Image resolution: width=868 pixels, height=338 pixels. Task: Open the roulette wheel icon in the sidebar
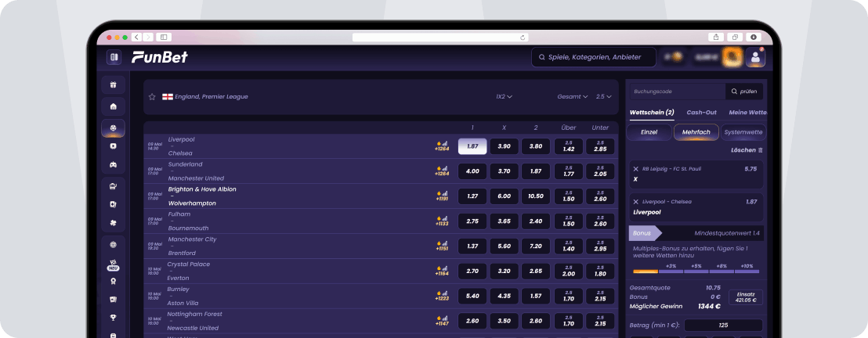point(114,245)
